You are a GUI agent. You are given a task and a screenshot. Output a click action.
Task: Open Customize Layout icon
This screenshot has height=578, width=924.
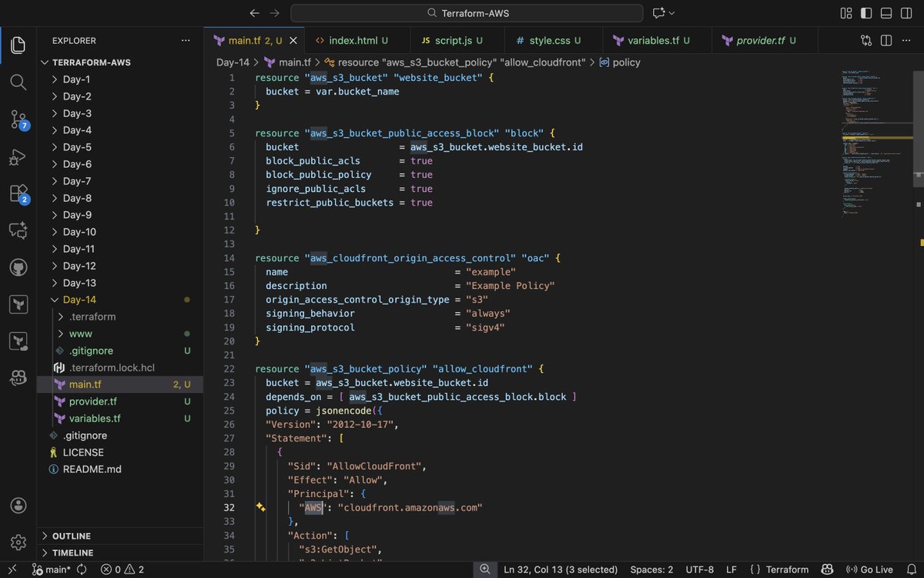[x=846, y=13]
